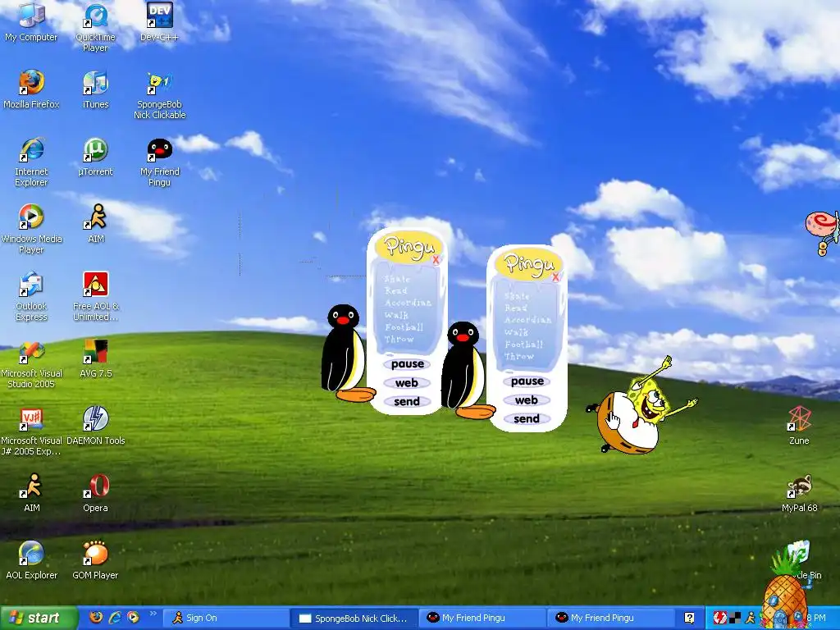Choose Walk in the left Pingu panel
The height and width of the screenshot is (630, 840).
[396, 315]
